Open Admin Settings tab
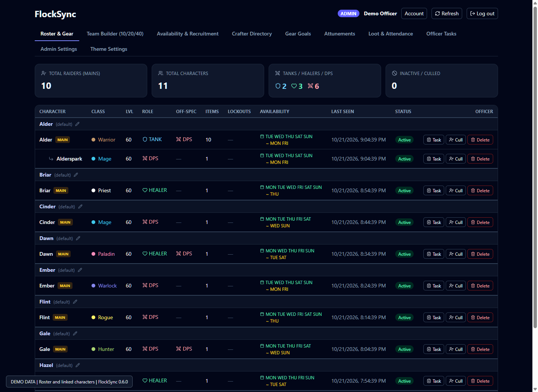This screenshot has width=538, height=392. point(59,49)
